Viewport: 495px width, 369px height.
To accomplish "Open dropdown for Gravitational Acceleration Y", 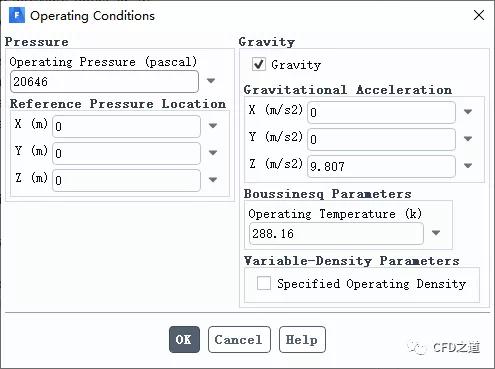I will coord(468,139).
